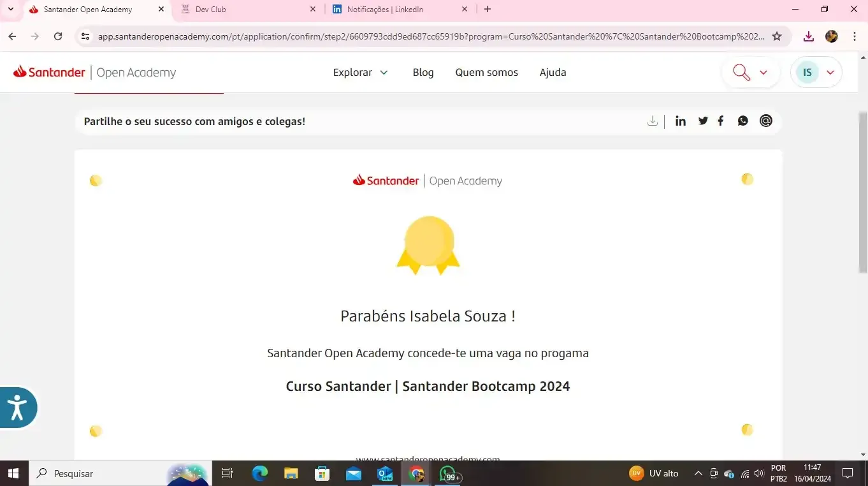Open Chrome downloads icon
The image size is (868, 486).
809,36
